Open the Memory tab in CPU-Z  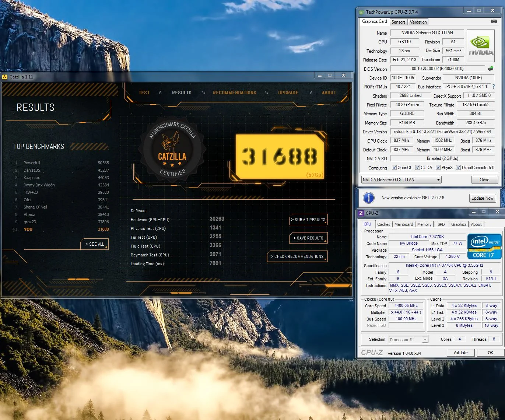click(x=424, y=224)
